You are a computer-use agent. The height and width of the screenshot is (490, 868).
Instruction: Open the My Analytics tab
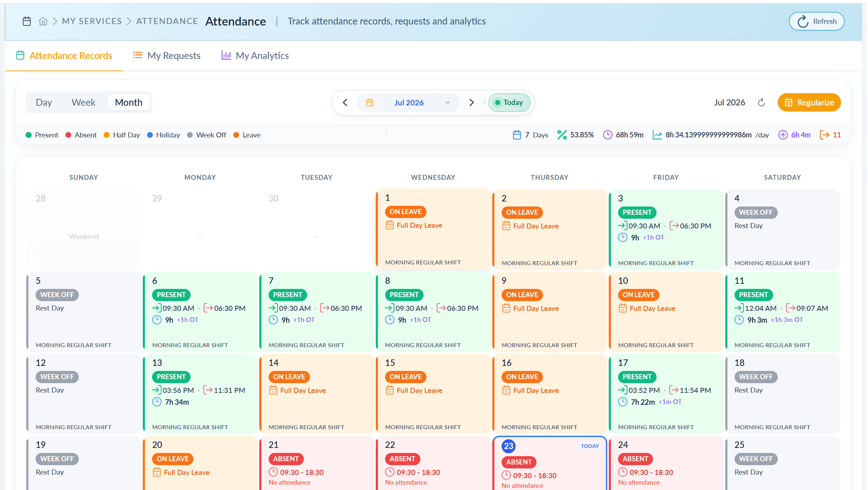pos(255,56)
